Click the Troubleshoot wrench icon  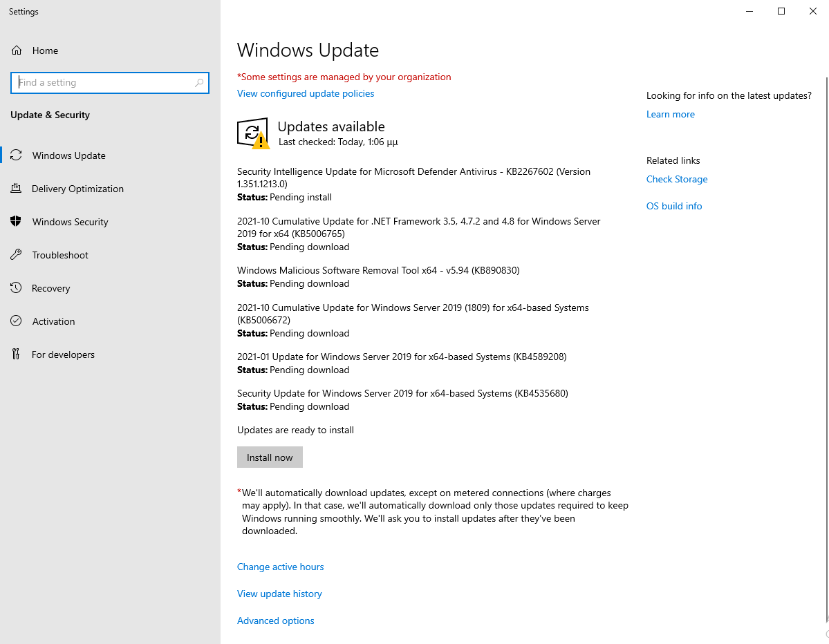point(17,255)
